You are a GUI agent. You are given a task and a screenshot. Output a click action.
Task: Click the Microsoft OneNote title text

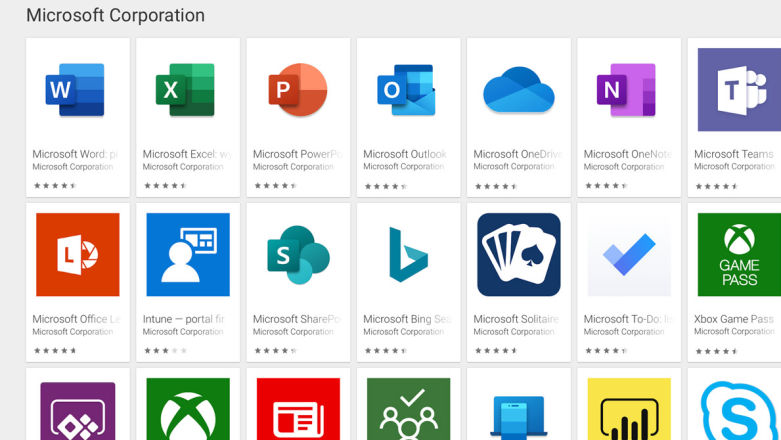click(628, 154)
